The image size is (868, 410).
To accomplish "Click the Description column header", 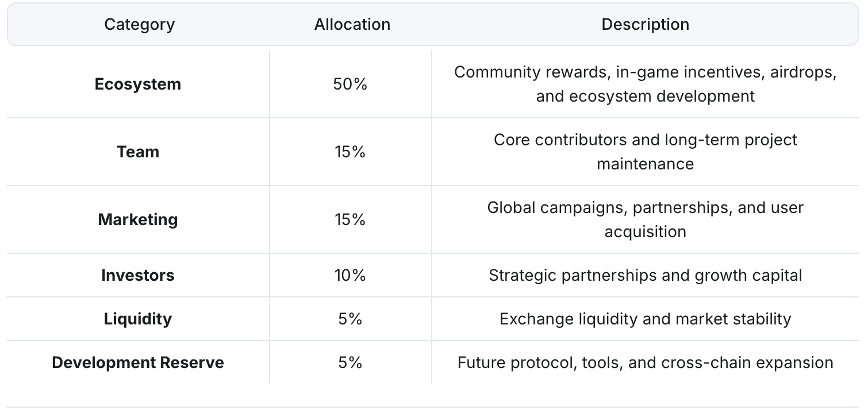I will [645, 25].
